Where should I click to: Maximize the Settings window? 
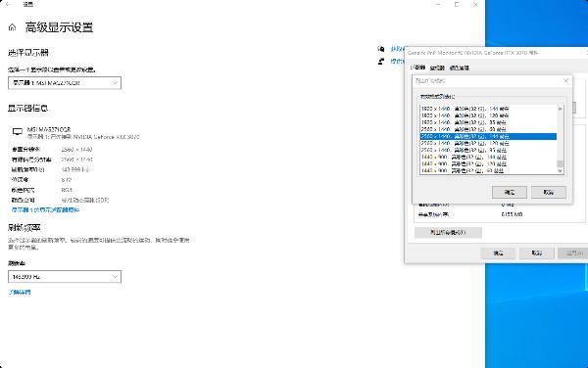coord(457,5)
